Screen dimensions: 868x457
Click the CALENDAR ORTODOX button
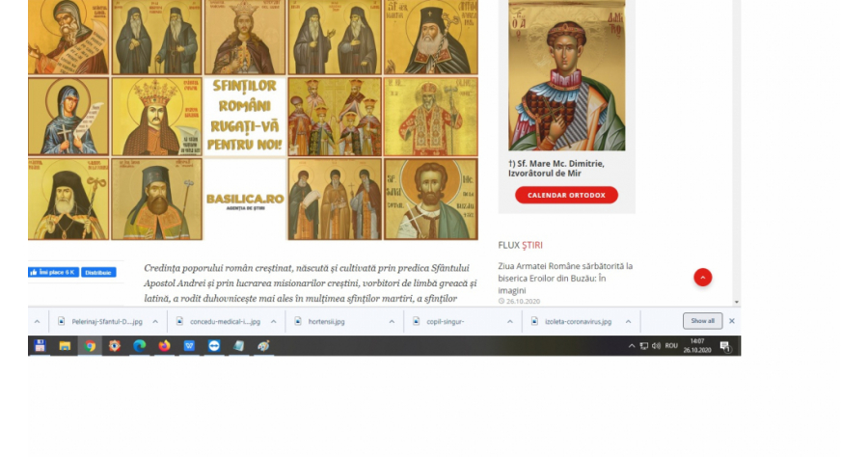(x=566, y=195)
